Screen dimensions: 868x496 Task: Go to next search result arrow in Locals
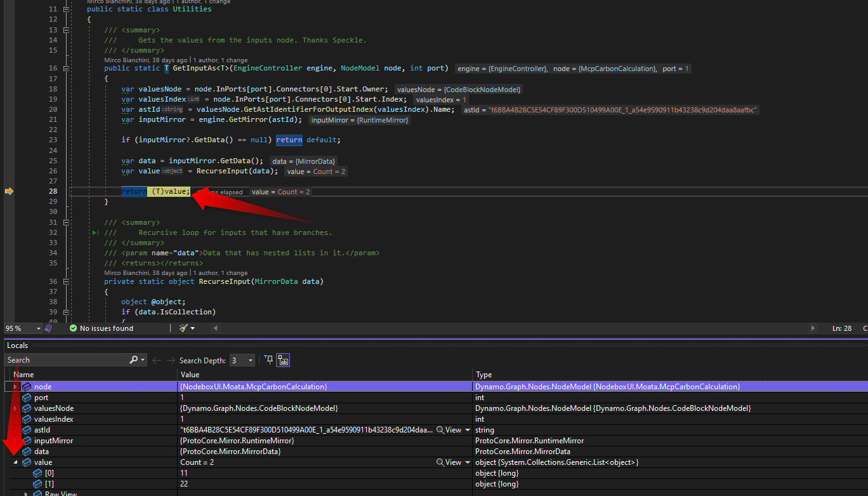pos(170,360)
